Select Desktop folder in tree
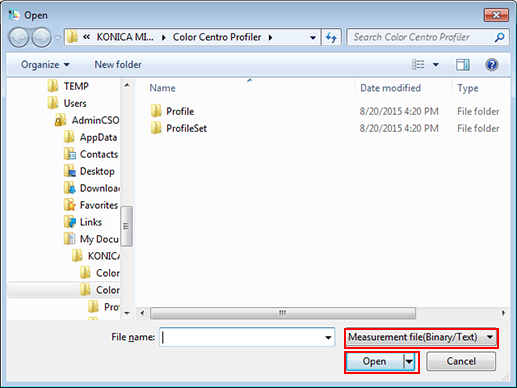 tap(89, 171)
